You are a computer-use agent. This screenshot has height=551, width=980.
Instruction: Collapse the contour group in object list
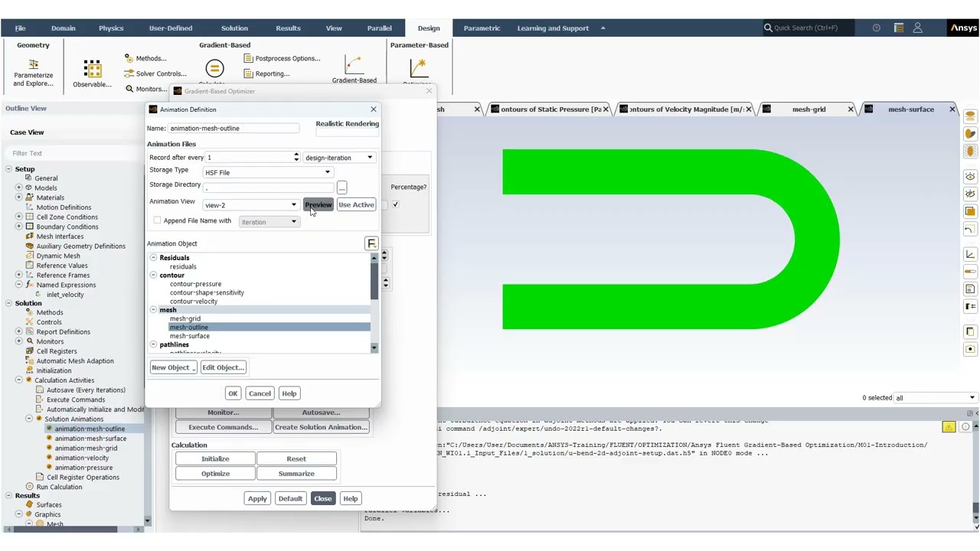153,275
